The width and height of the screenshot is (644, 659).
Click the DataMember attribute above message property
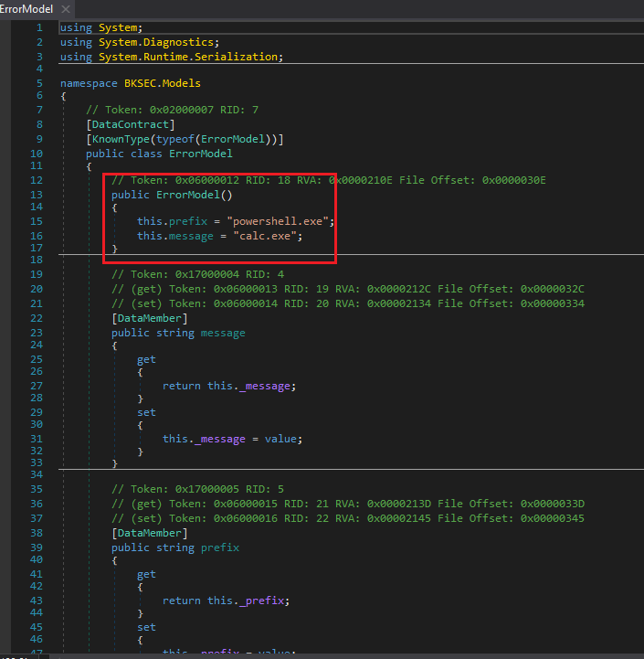click(149, 318)
